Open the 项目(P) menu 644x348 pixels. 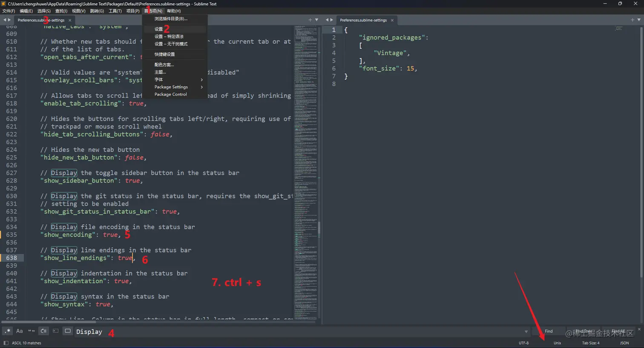point(133,11)
